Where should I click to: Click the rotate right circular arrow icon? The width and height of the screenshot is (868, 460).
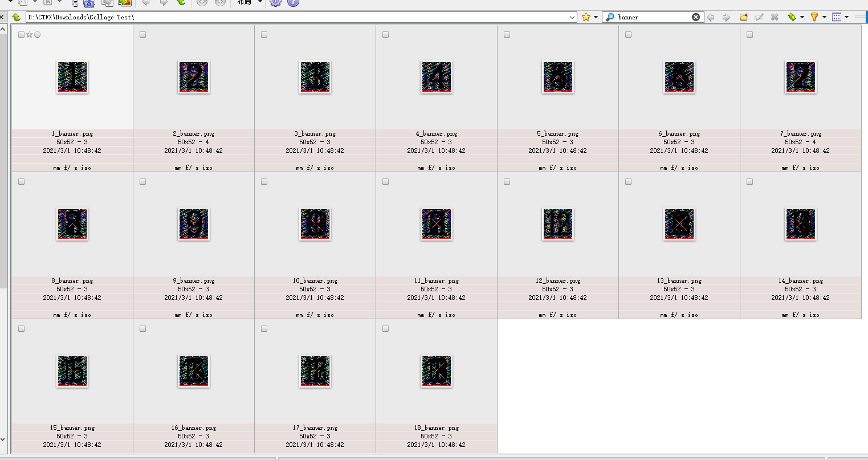(220, 3)
